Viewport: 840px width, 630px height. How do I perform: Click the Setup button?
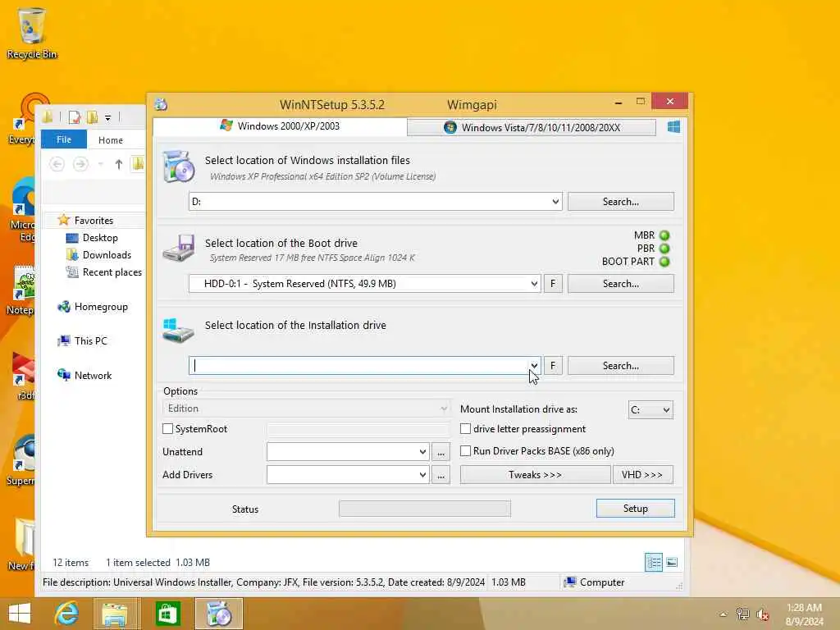click(636, 509)
